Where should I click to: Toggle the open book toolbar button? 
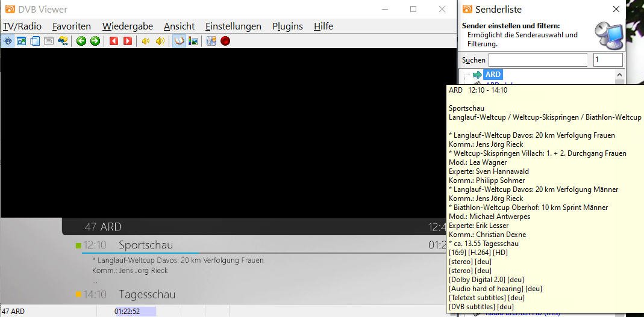179,41
